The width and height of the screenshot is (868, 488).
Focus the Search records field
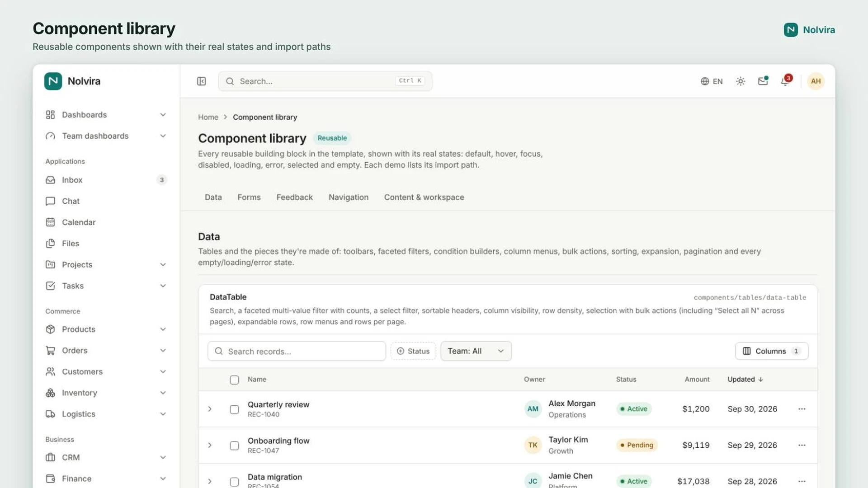pyautogui.click(x=297, y=351)
